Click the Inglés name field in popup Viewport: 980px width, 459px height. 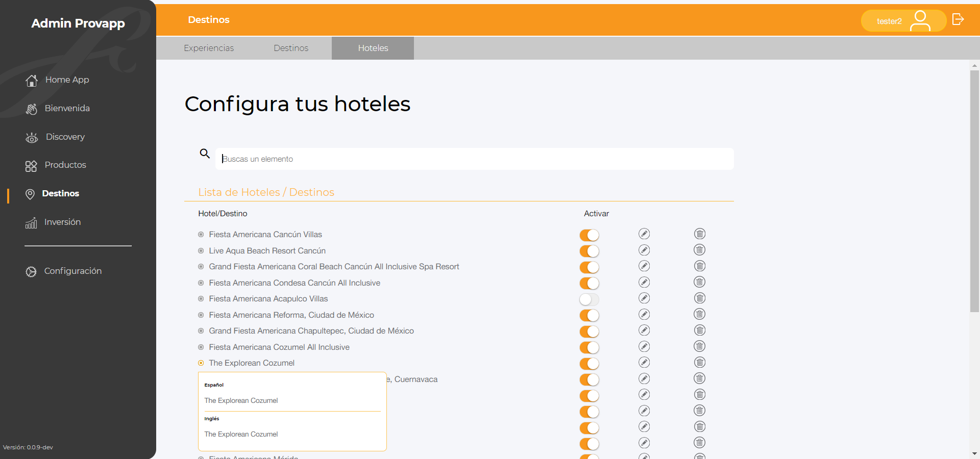[292, 435]
